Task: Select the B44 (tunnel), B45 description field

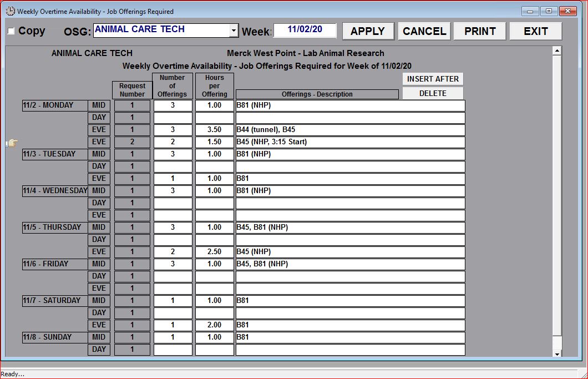Action: point(349,130)
